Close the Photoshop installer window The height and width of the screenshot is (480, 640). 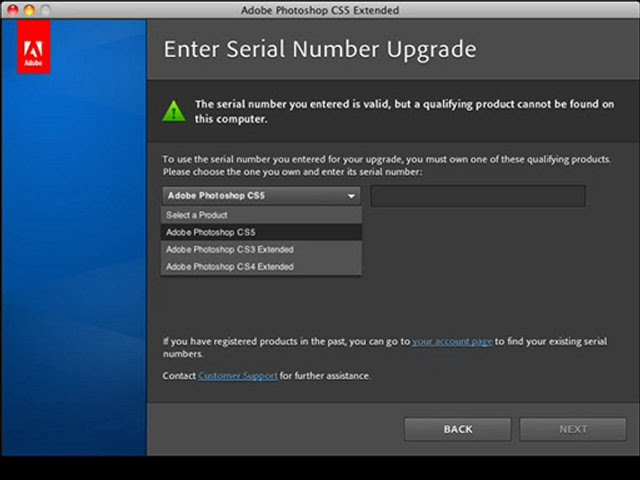click(x=13, y=10)
